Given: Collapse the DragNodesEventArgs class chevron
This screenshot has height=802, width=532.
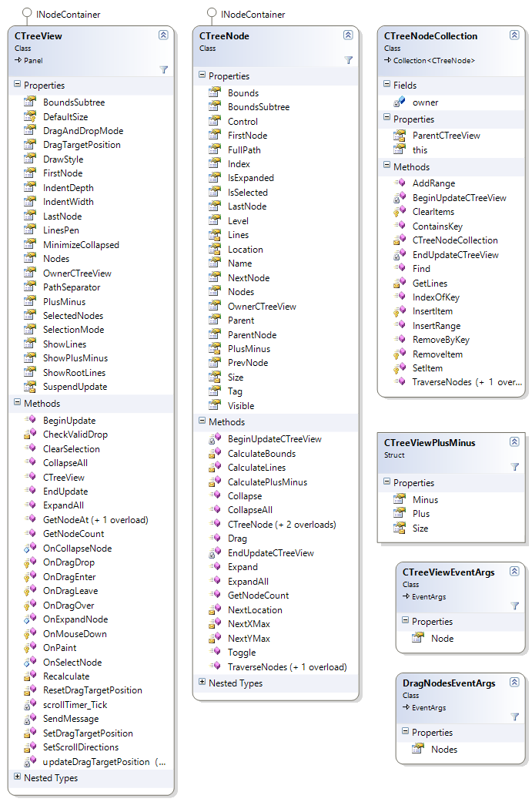Looking at the screenshot, I should point(514,682).
